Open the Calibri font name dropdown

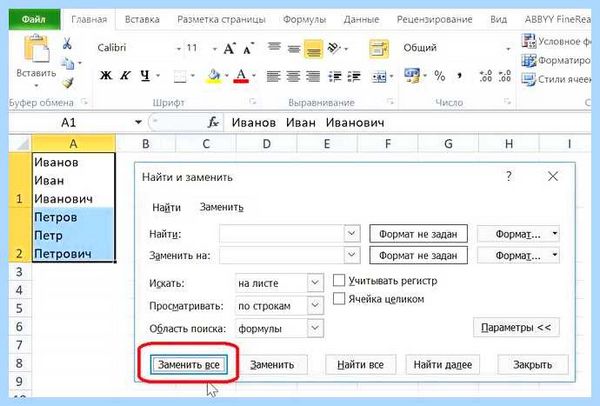(179, 49)
